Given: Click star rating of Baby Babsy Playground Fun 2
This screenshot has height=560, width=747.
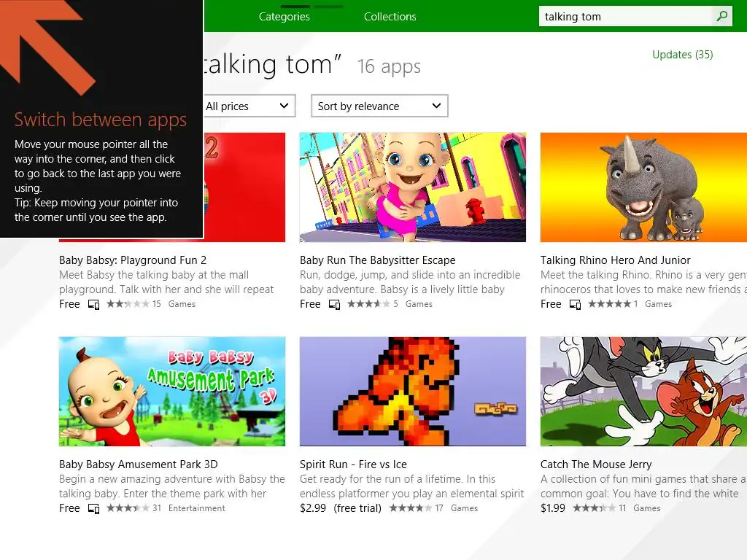Looking at the screenshot, I should coord(127,304).
